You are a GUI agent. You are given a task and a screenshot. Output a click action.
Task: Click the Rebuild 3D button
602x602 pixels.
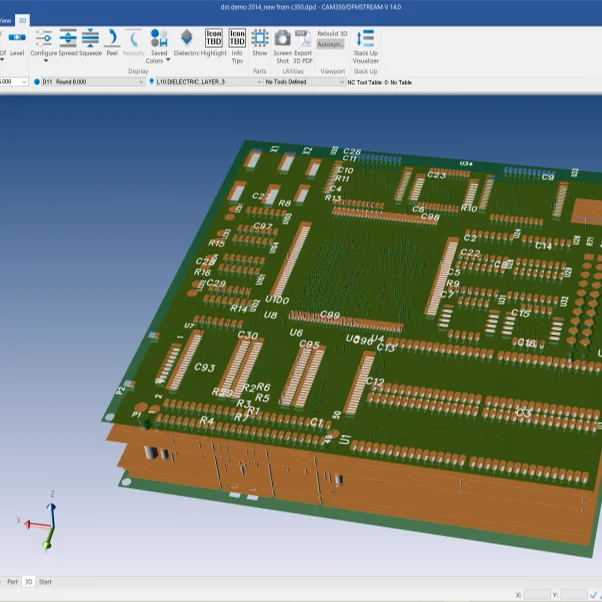click(x=332, y=33)
